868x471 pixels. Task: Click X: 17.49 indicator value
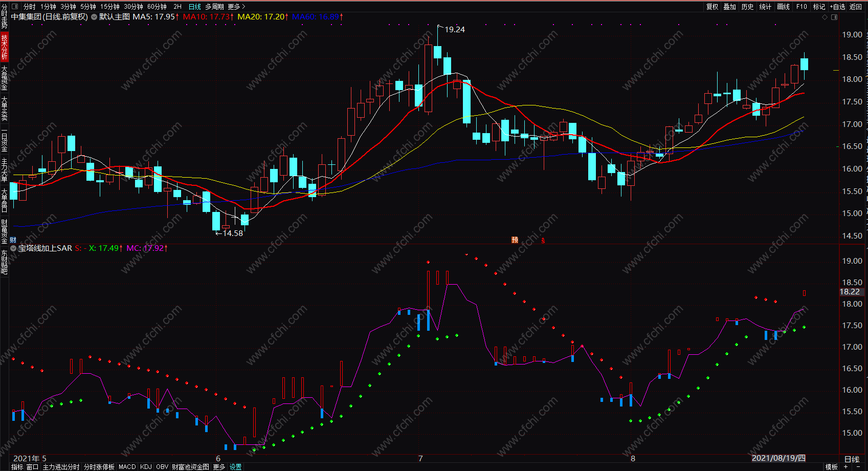pos(105,248)
